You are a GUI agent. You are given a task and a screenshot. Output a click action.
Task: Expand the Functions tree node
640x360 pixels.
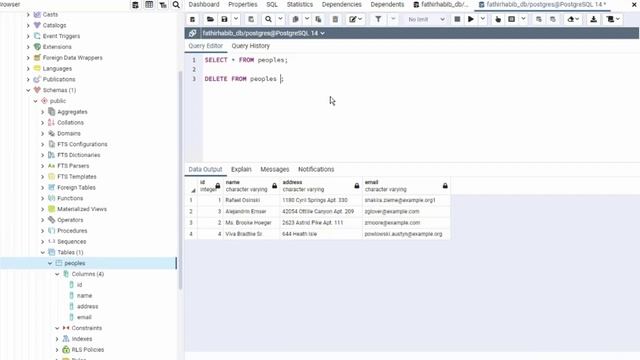pos(42,198)
